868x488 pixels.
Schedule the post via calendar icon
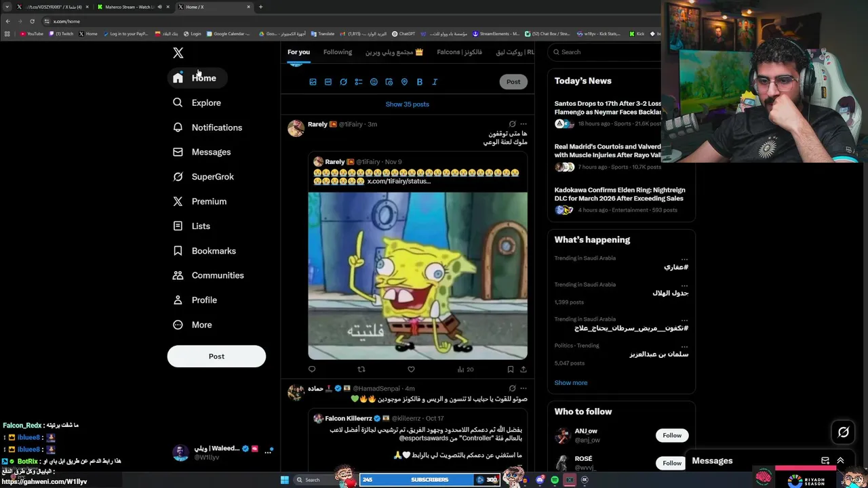tap(389, 82)
